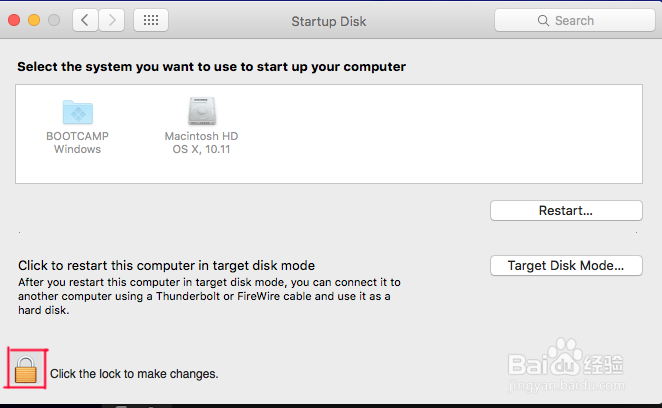
Task: Click the "Macintosh HD OS X, 10.11" label
Action: 201,142
